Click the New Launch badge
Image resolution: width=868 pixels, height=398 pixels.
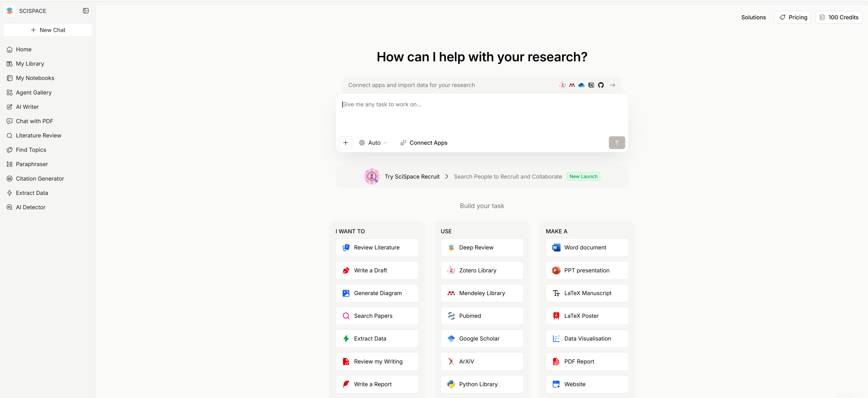583,177
